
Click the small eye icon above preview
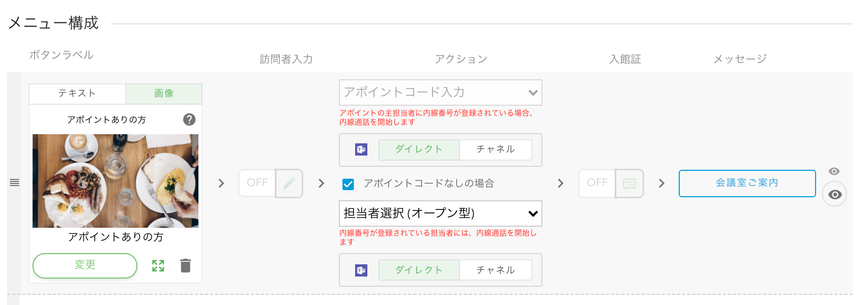(x=834, y=171)
